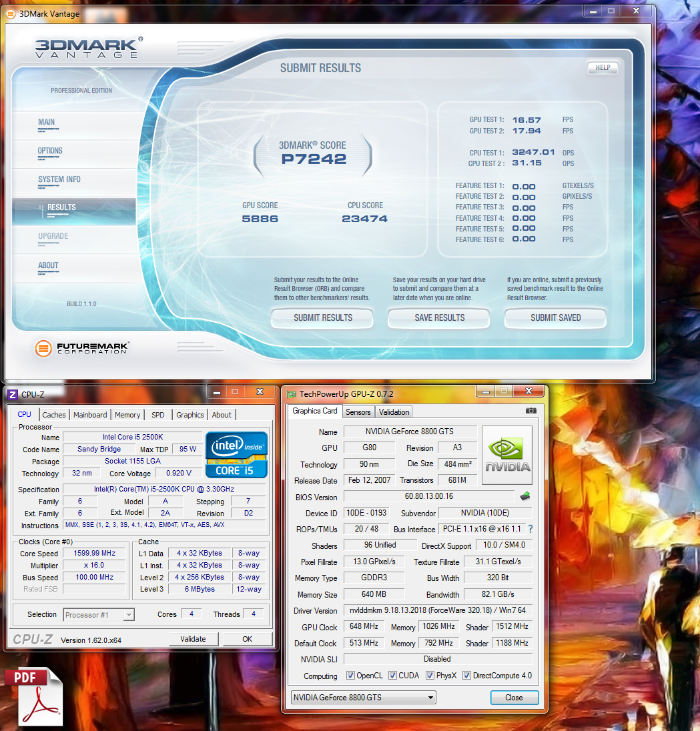
Task: Click the CPU-Z Instructions field
Action: tap(164, 525)
